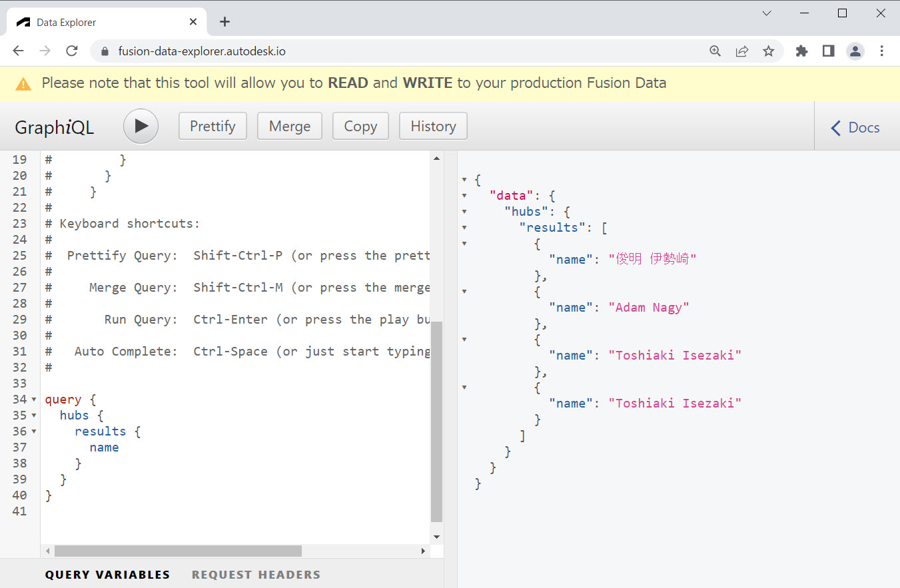Collapse the "hubs" object in results
This screenshot has width=900, height=588.
(x=464, y=212)
